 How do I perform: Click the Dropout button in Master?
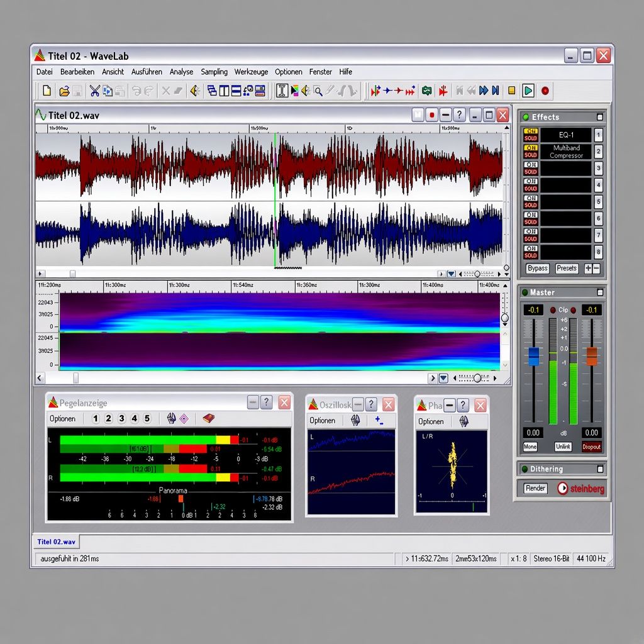click(591, 447)
